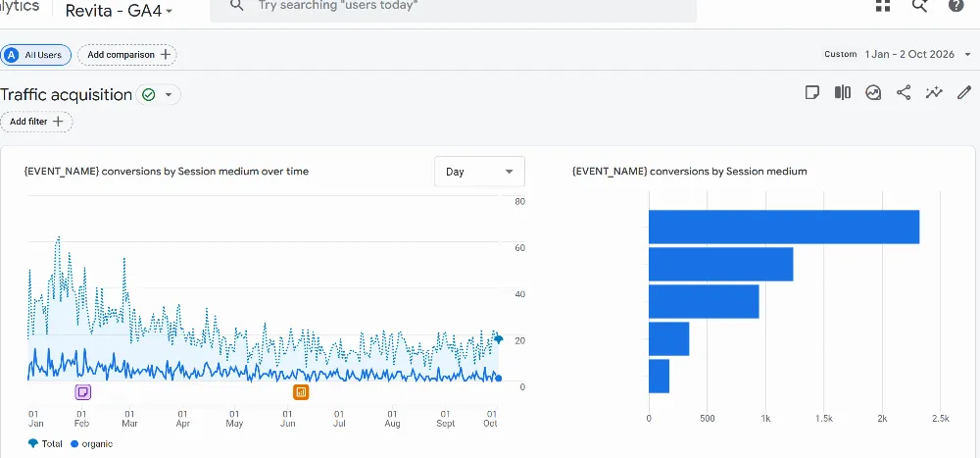Screen dimensions: 980x458
Task: Click the fourth bar in bar chart
Action: (668, 338)
